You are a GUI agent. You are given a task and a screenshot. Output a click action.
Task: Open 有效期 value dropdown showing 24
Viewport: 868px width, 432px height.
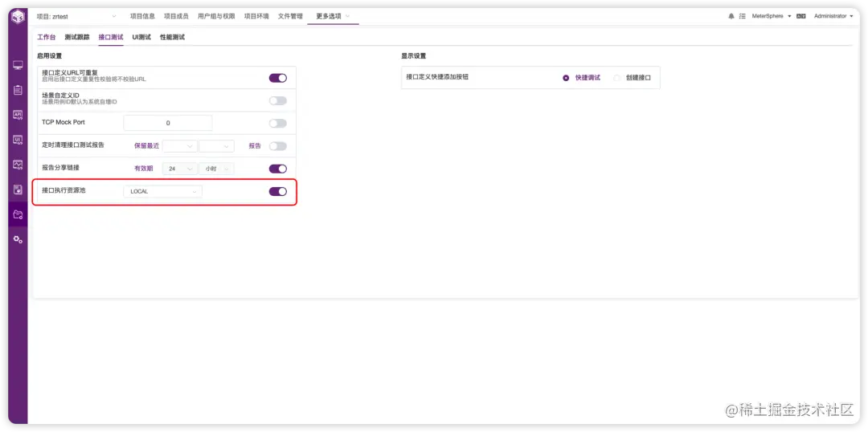pyautogui.click(x=180, y=169)
